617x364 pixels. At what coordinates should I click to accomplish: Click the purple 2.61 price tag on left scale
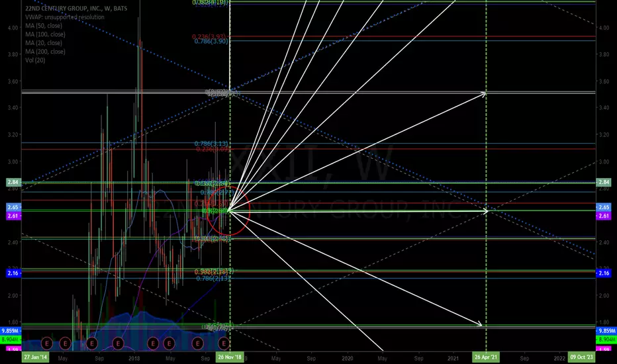click(13, 216)
